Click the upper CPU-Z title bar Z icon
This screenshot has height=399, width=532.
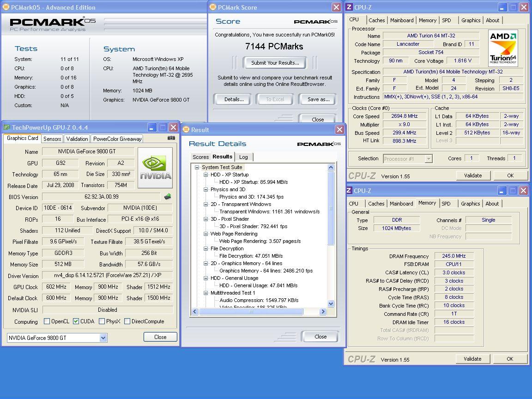click(x=349, y=7)
